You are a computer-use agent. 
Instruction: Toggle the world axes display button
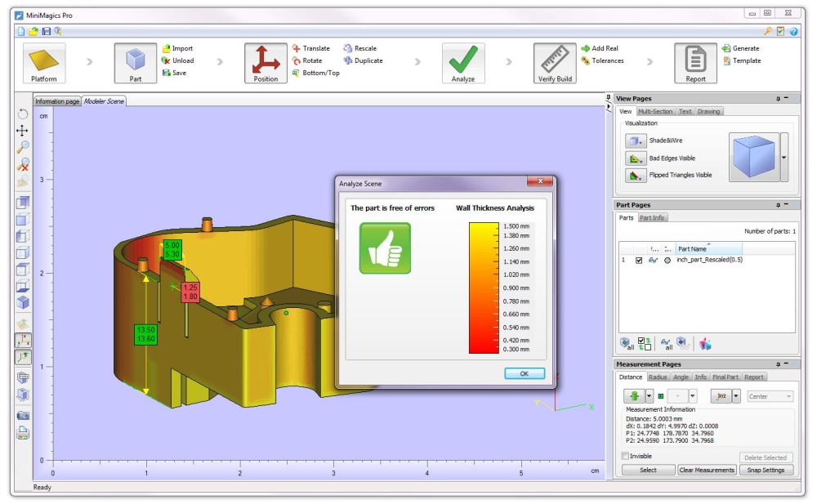tap(23, 341)
